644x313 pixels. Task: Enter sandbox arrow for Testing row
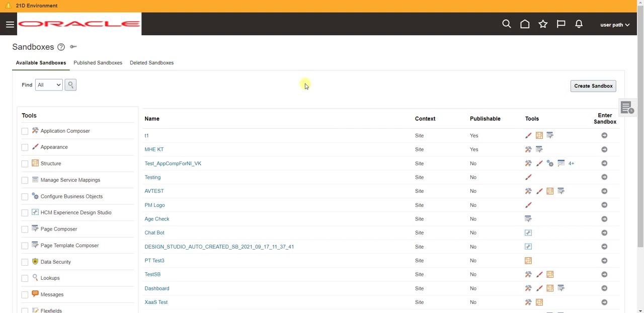[x=604, y=177]
